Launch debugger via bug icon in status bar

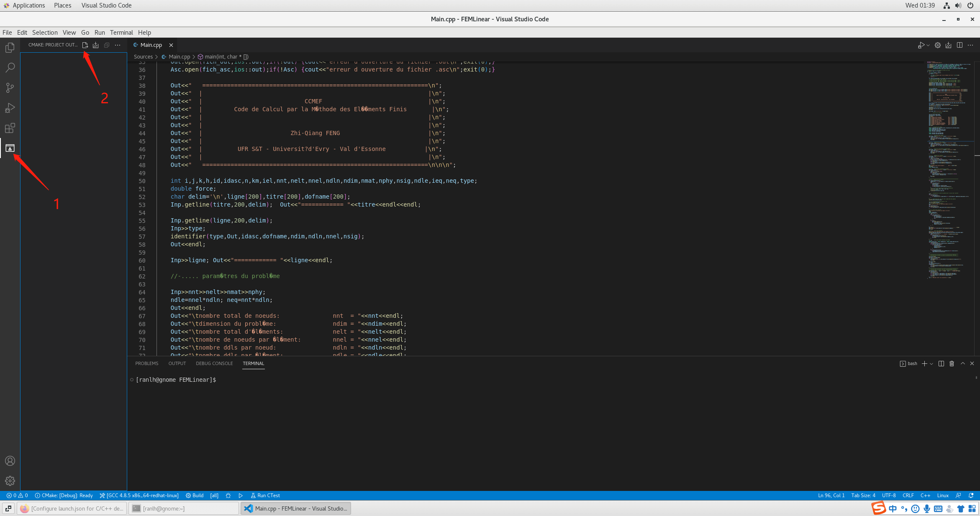pos(228,496)
